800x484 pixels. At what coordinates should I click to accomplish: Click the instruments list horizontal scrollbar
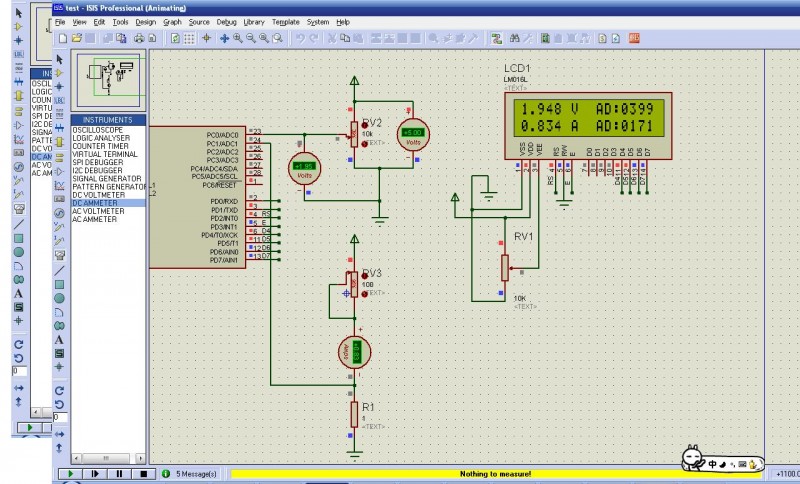tap(108, 458)
